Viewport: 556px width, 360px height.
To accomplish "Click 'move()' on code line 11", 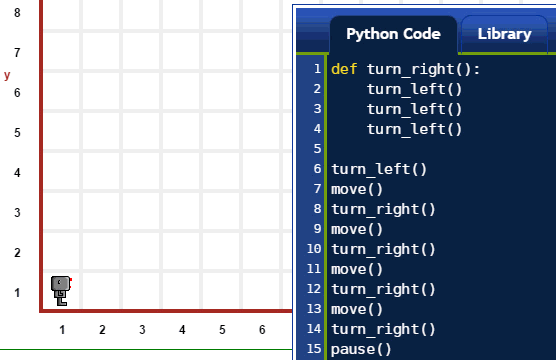I will coord(357,269).
